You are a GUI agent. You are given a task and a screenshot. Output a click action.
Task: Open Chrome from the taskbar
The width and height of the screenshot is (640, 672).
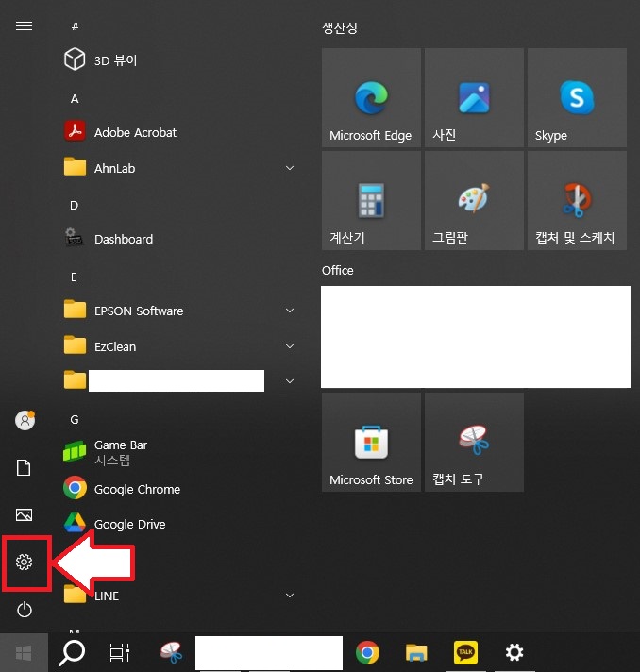click(x=368, y=653)
